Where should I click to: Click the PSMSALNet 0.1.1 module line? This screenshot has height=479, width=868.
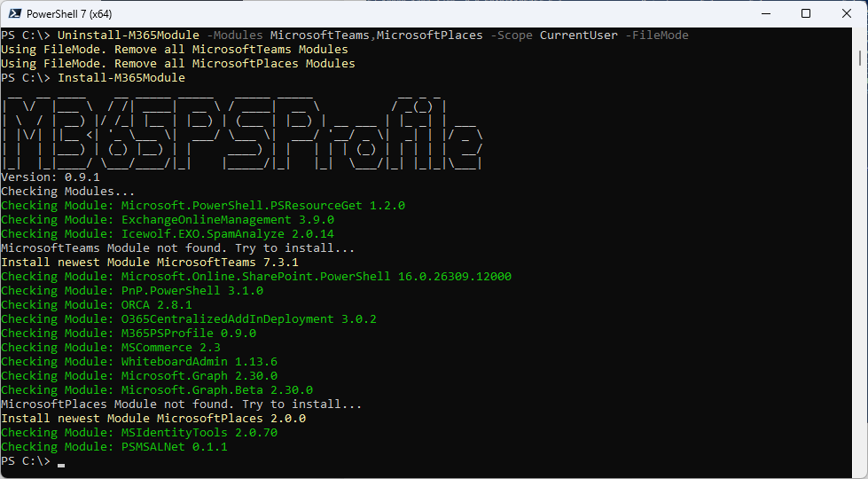(114, 447)
